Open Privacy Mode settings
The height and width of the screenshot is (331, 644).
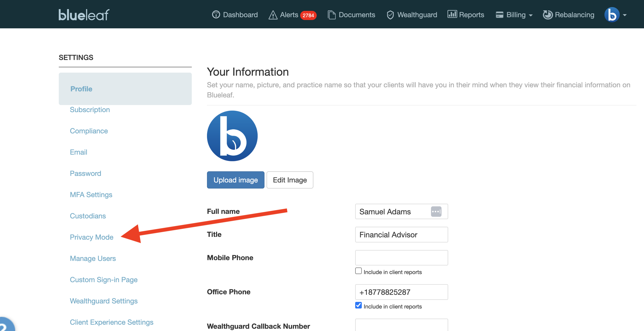coord(91,237)
